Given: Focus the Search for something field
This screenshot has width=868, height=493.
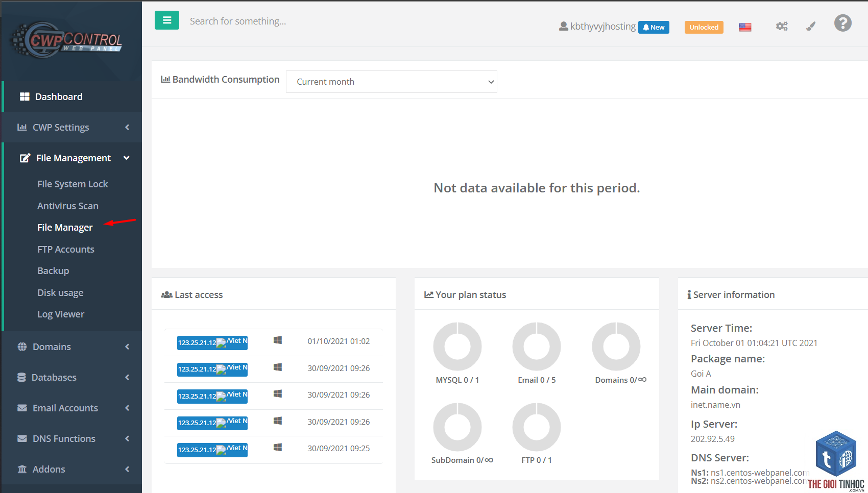Looking at the screenshot, I should (238, 21).
